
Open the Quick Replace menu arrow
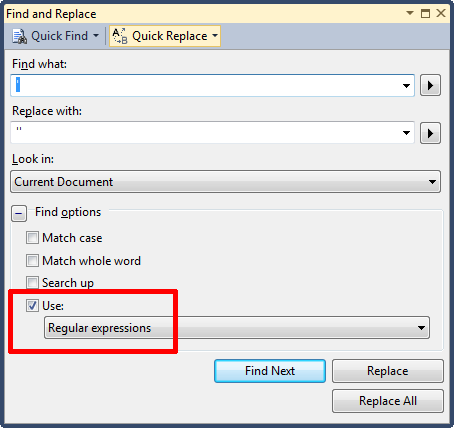pos(215,35)
